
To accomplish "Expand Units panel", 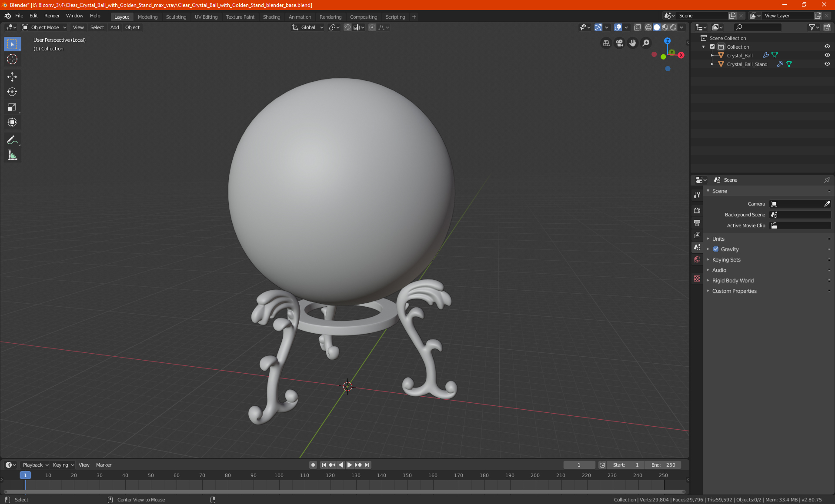I will click(x=718, y=239).
